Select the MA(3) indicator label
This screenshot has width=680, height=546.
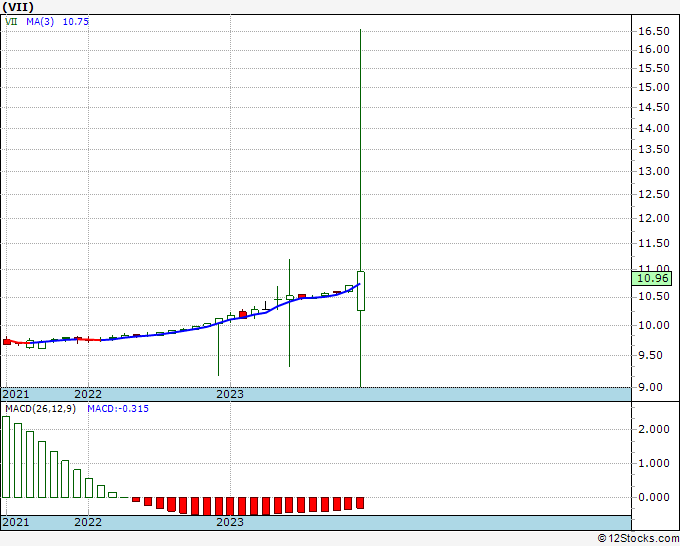(x=40, y=21)
